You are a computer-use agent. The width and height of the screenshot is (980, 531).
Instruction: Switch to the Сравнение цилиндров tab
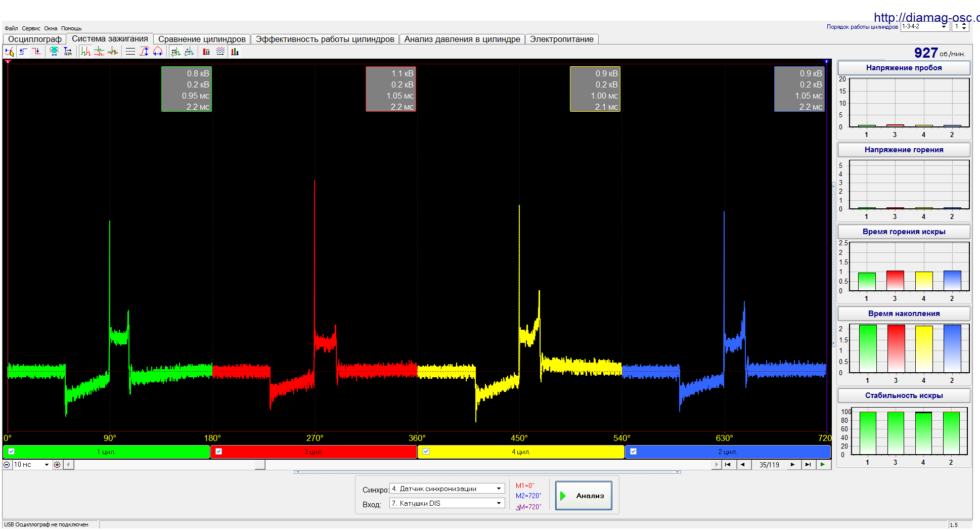click(x=202, y=39)
